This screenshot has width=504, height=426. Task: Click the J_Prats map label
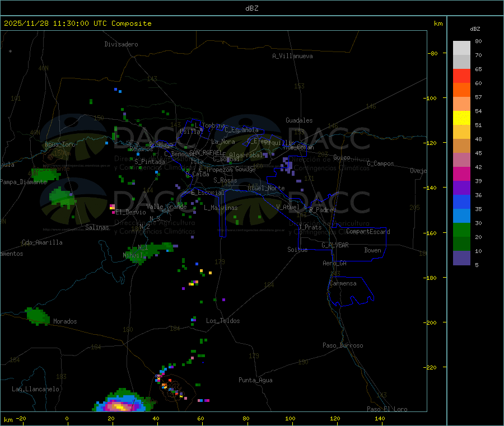(x=310, y=227)
